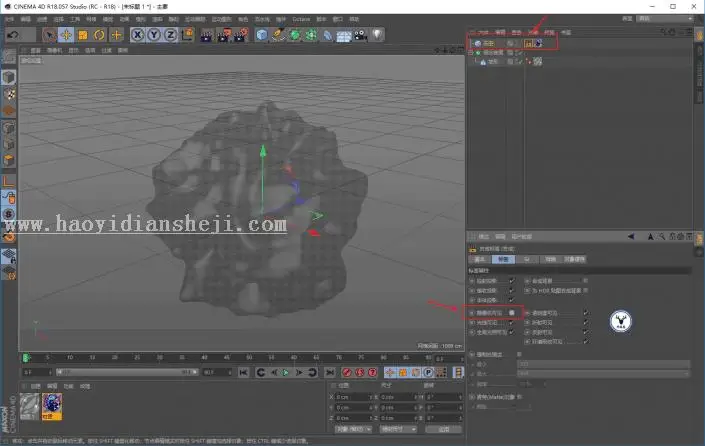Go to start of animation

[243, 372]
